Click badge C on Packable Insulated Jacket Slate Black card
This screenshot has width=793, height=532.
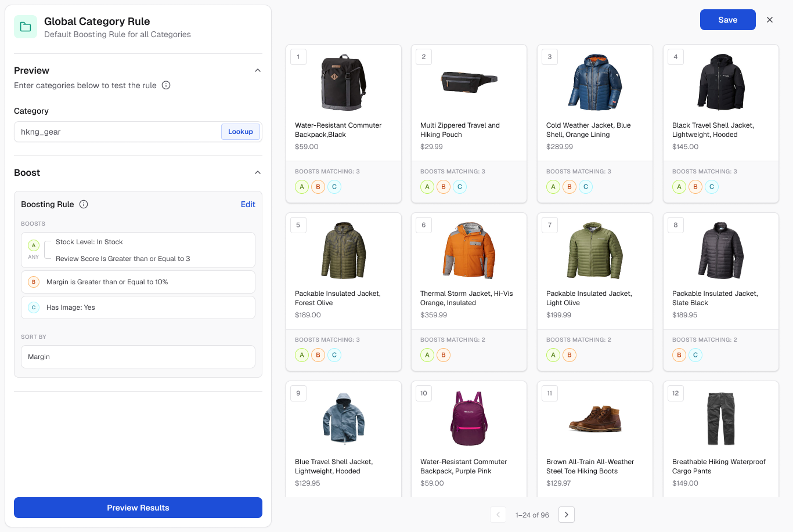click(x=695, y=355)
